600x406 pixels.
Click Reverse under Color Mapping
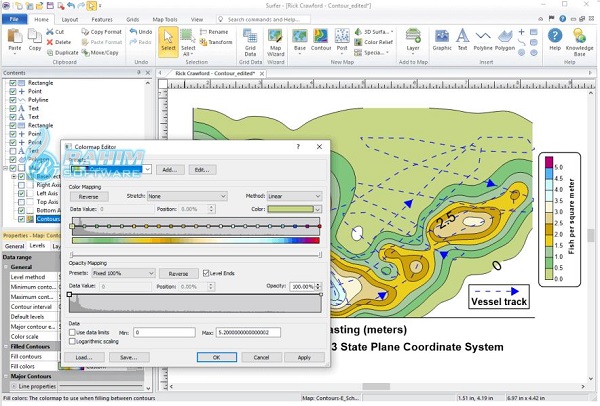coord(89,197)
